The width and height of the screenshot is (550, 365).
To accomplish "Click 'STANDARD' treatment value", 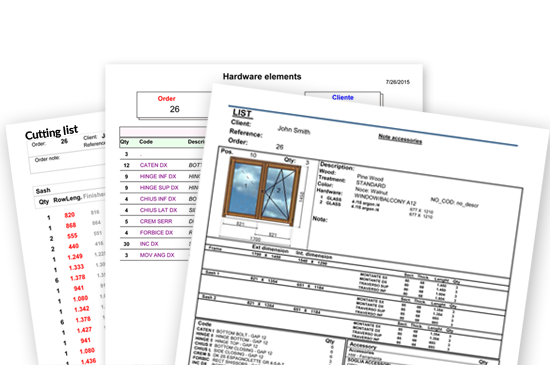I will click(371, 184).
